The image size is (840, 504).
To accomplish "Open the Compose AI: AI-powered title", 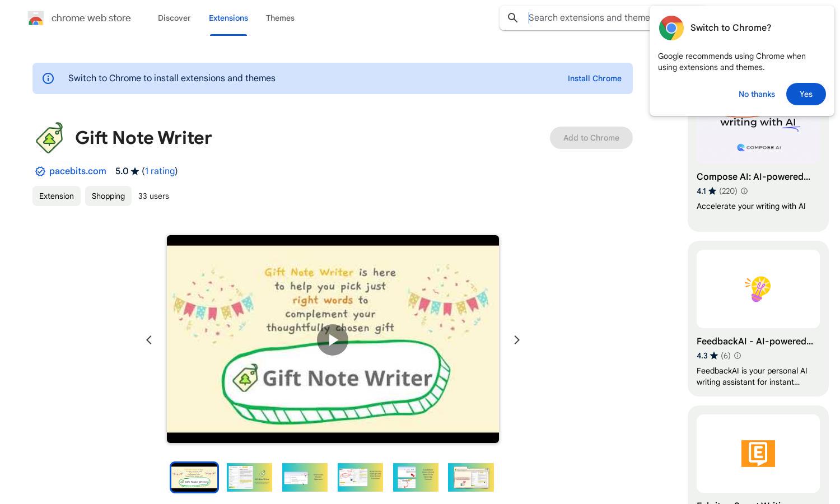I will [753, 177].
